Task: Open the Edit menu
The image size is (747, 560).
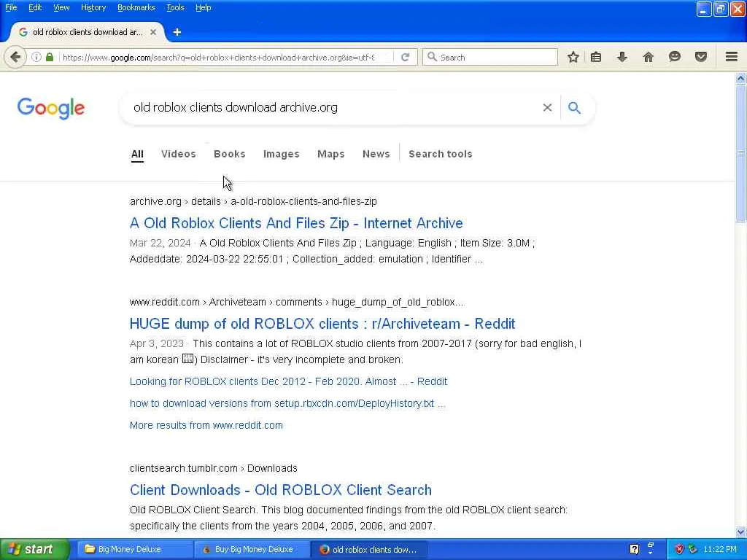Action: [x=35, y=7]
